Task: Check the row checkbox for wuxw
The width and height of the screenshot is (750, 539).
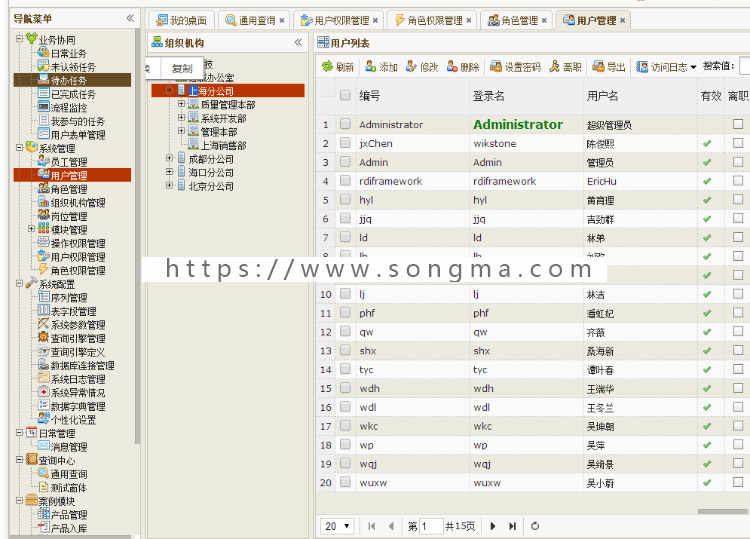Action: coord(345,482)
